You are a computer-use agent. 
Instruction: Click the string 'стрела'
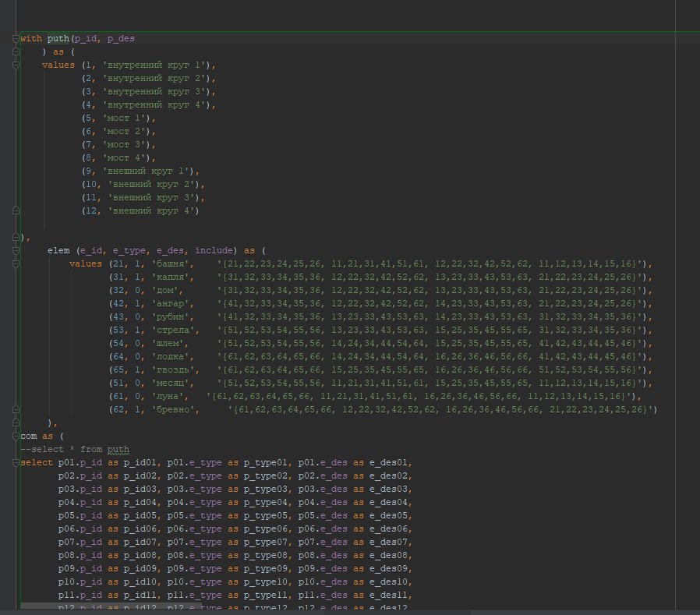point(173,330)
